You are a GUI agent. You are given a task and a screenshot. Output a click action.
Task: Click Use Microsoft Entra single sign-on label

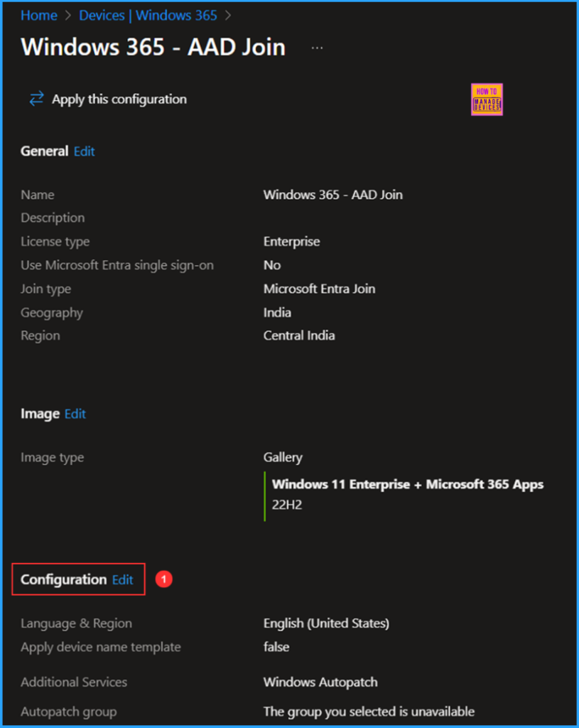117,265
